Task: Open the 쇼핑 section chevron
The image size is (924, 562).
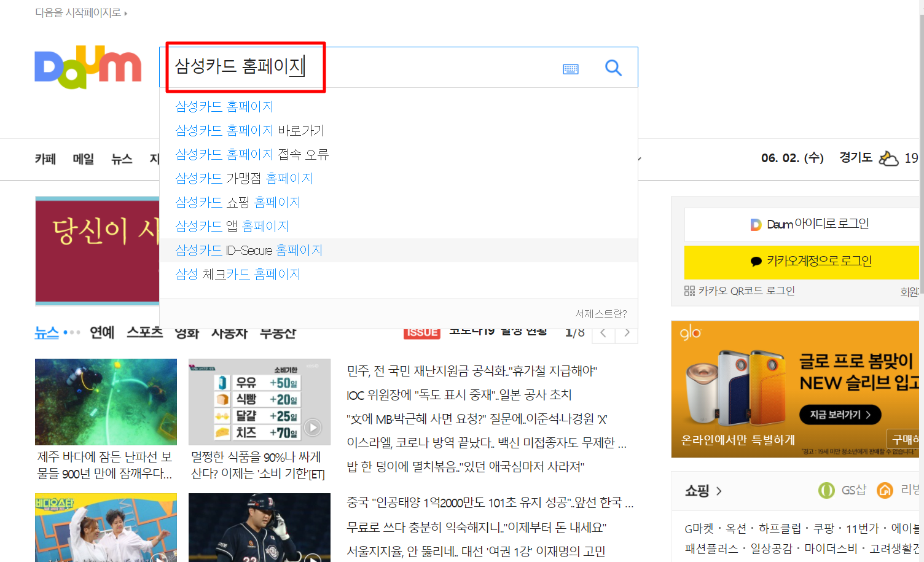Action: coord(719,491)
